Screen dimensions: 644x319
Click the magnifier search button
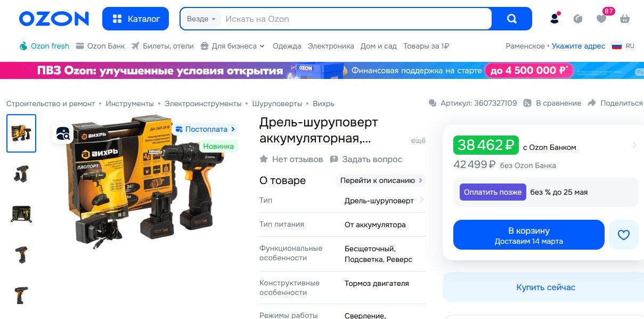click(x=511, y=19)
